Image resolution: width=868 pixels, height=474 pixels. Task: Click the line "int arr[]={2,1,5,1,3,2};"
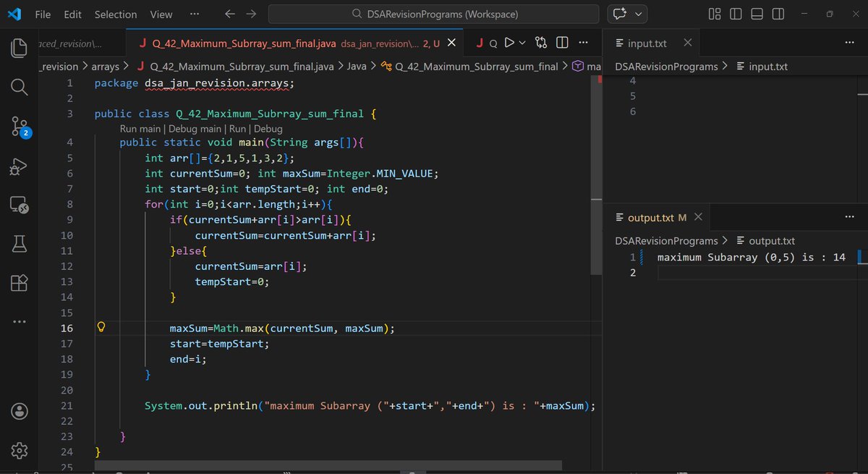tap(220, 158)
